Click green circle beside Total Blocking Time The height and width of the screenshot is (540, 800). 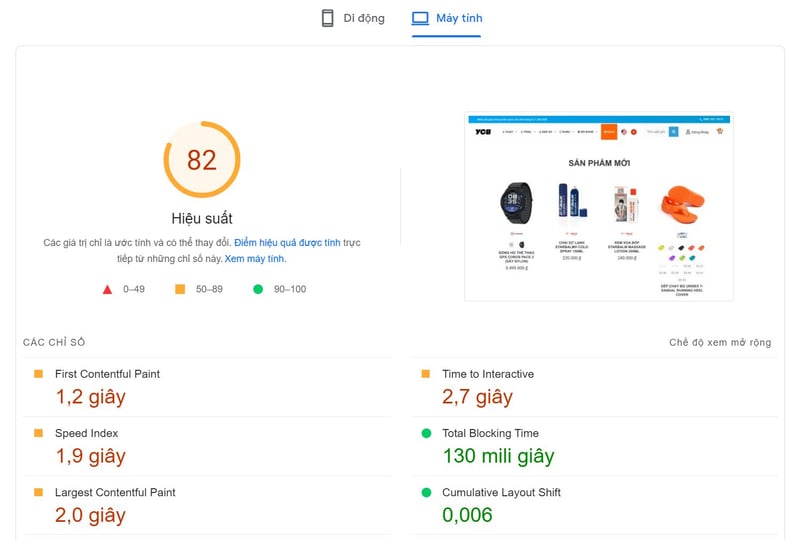[426, 433]
